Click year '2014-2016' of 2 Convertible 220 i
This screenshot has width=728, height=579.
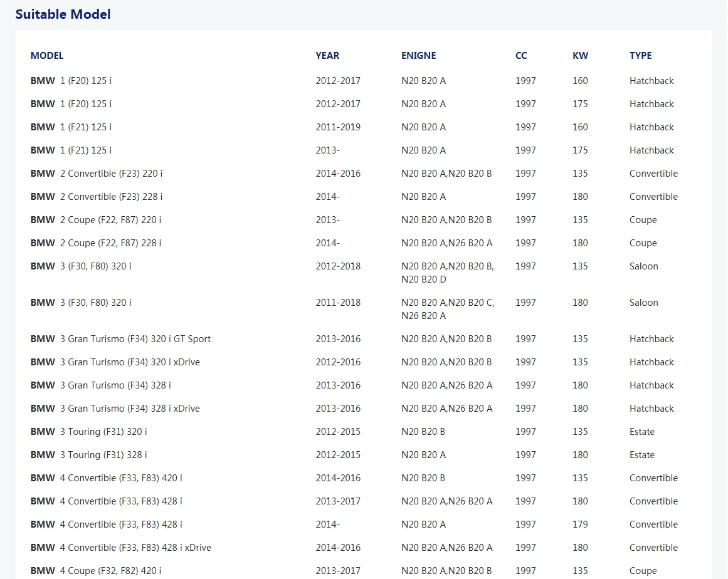point(338,174)
